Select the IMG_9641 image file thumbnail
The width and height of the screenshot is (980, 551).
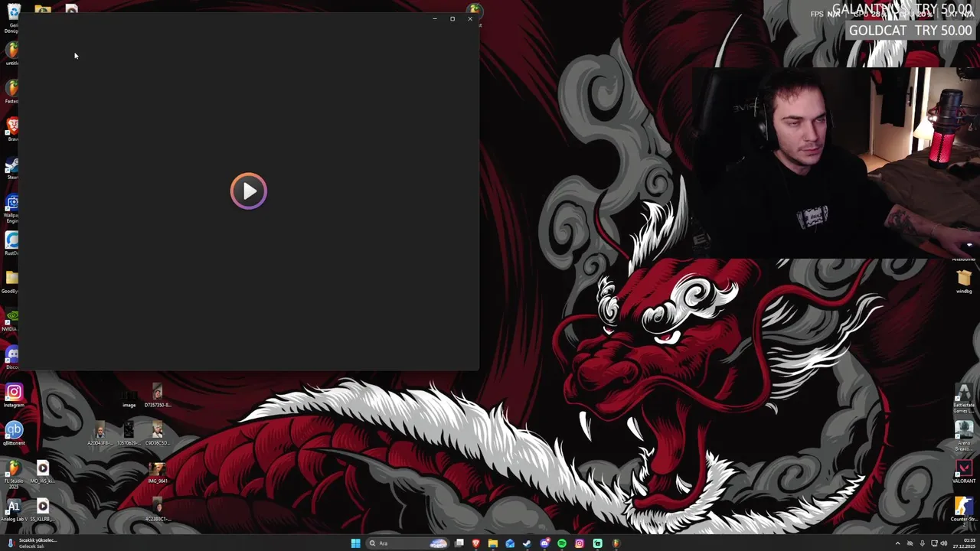point(158,472)
